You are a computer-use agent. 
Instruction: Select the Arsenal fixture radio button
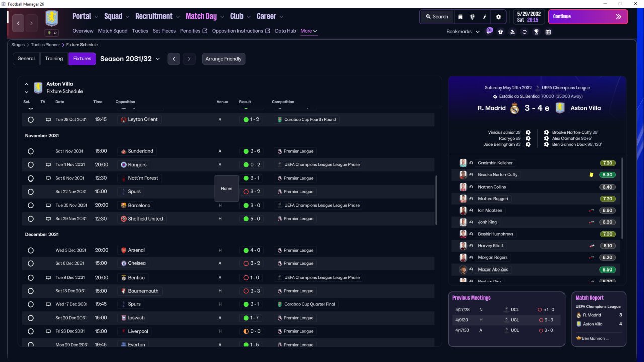(x=31, y=250)
